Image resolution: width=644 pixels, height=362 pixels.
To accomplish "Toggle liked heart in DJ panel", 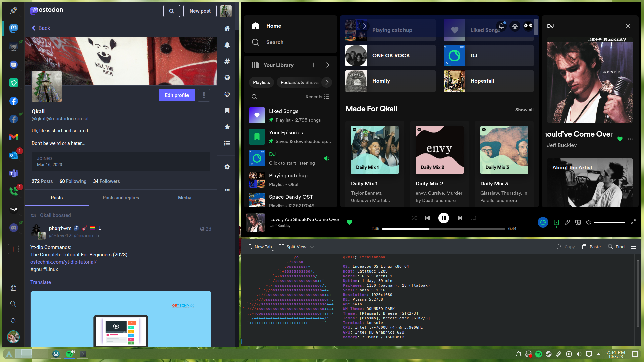I will pyautogui.click(x=620, y=139).
